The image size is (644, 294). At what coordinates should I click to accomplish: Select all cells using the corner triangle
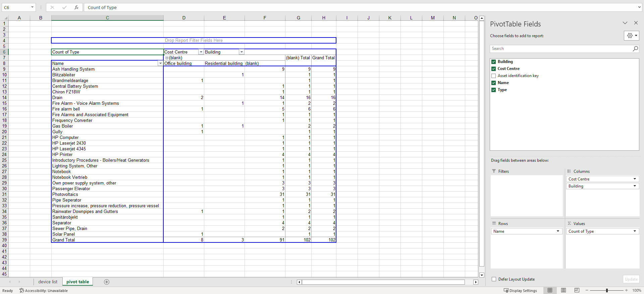click(x=5, y=18)
